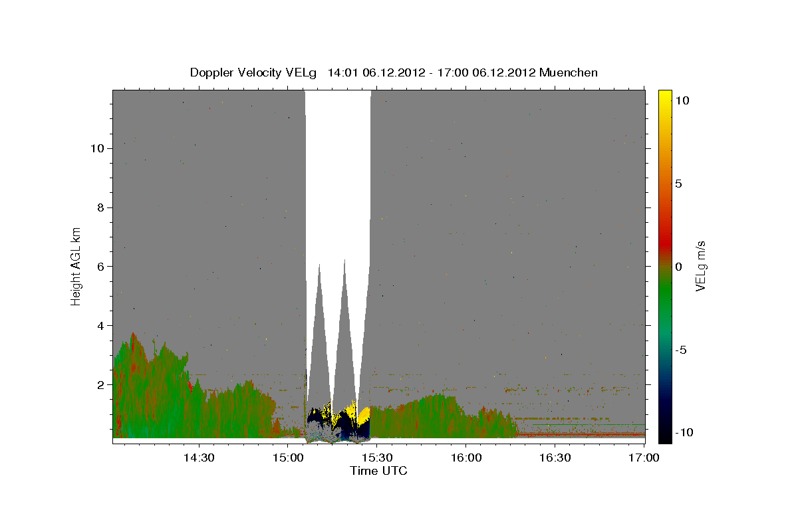Click the '14:30' time tick label
Image resolution: width=798 pixels, height=532 pixels.
pos(198,458)
